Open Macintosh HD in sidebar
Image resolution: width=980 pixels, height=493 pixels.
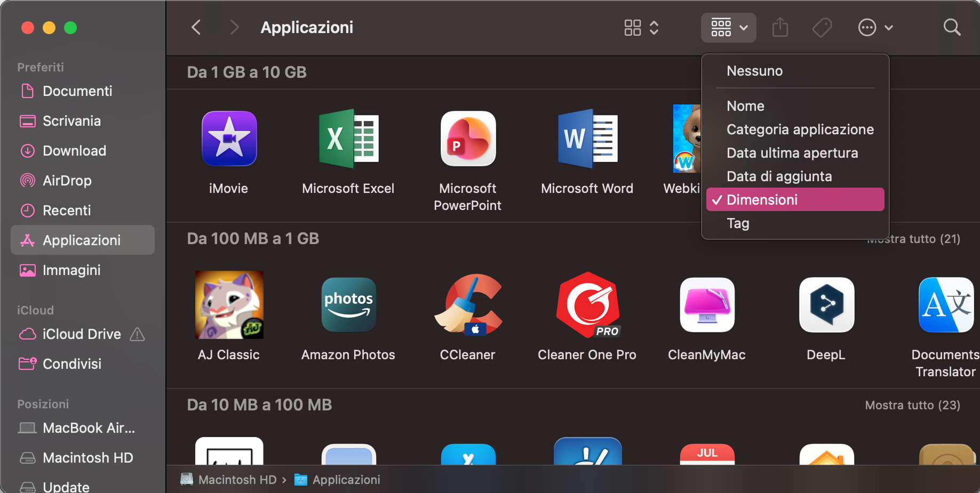click(83, 458)
